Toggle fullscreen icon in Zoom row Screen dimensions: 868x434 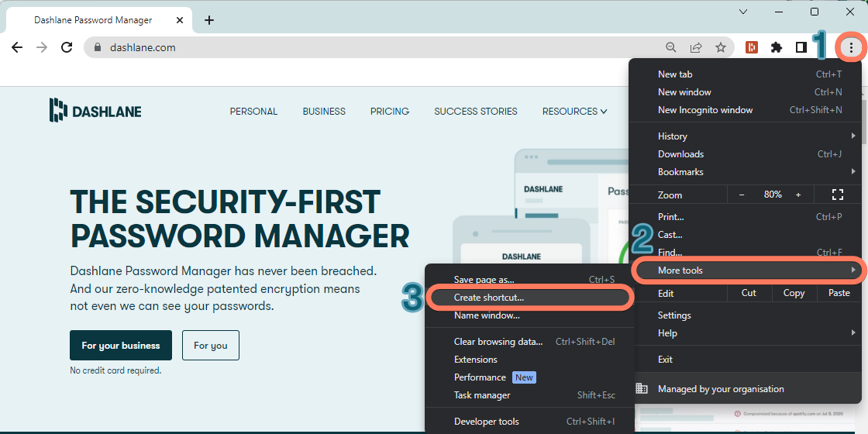[x=838, y=195]
